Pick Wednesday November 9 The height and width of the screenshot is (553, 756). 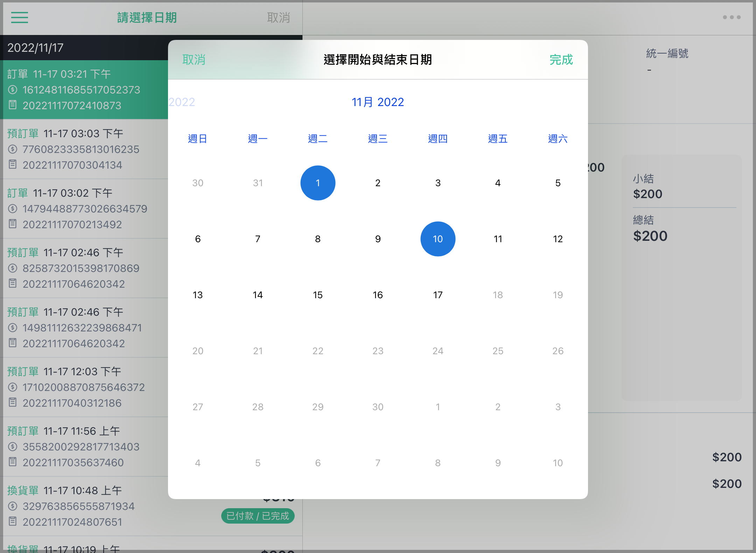[x=378, y=239]
